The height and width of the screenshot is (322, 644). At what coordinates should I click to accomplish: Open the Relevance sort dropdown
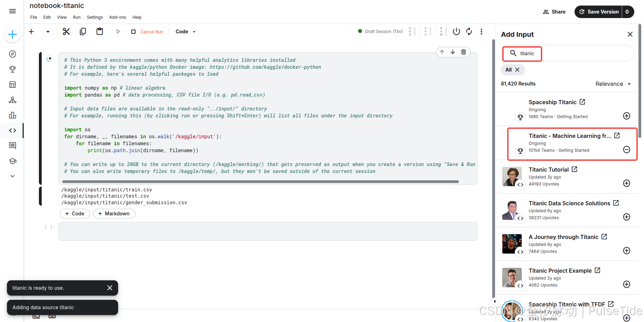click(613, 84)
